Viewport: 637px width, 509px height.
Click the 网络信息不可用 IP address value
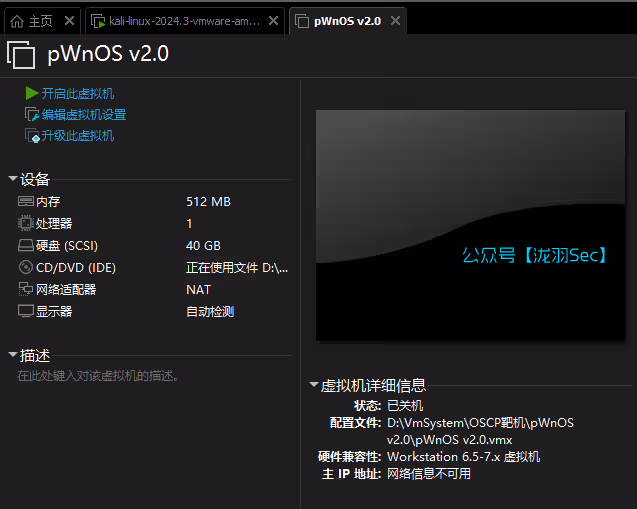429,474
